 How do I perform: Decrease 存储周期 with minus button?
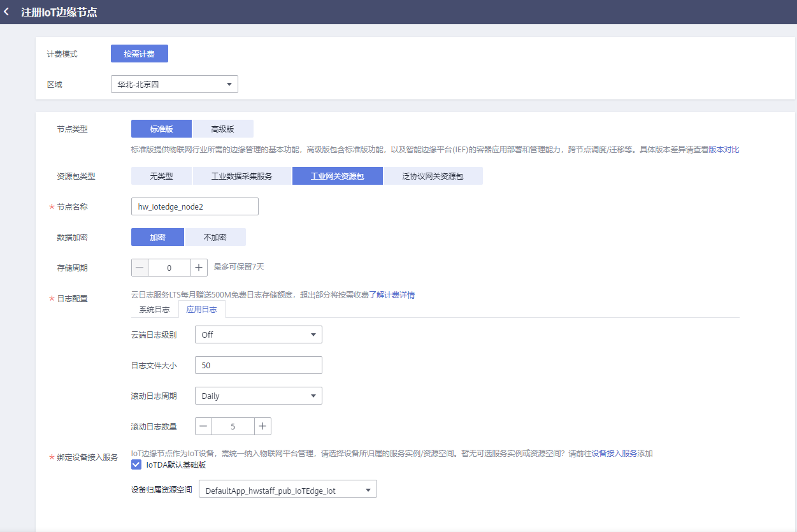[140, 268]
